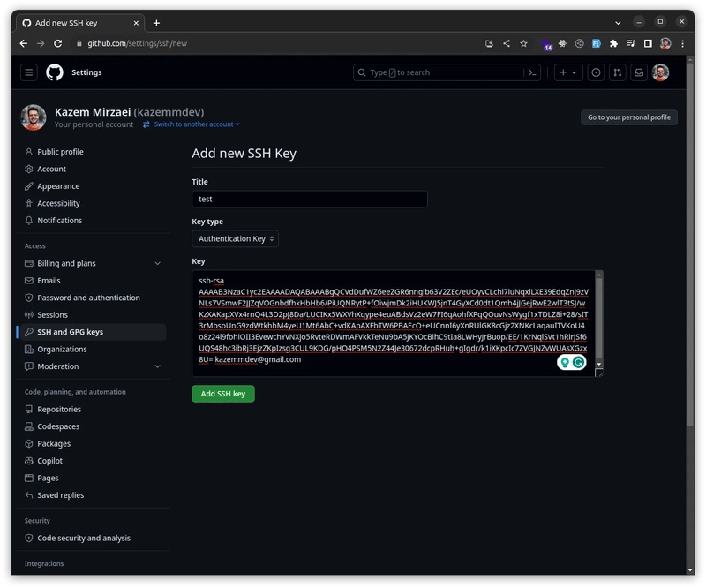Open the command palette icon in search bar

pos(532,72)
